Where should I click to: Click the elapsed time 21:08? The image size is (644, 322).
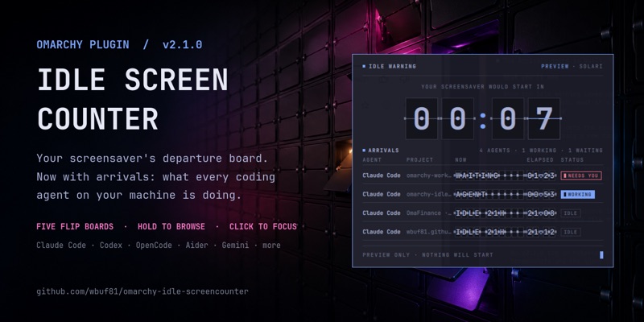541,213
